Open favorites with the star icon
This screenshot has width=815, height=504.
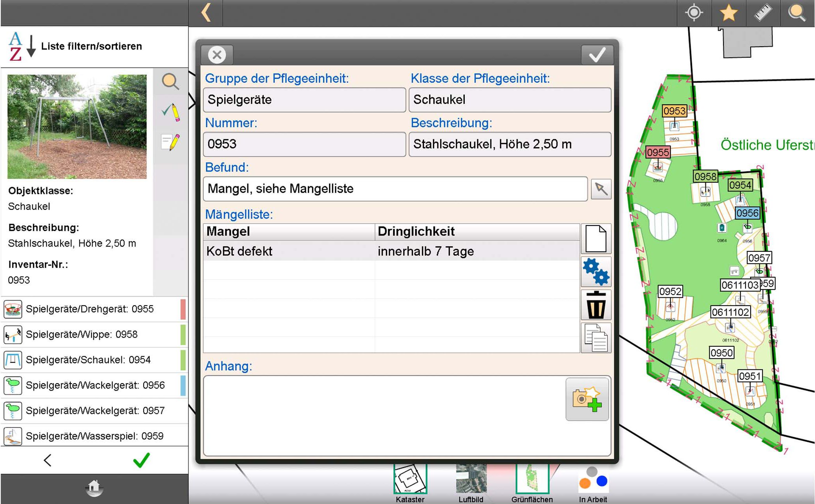pos(728,13)
